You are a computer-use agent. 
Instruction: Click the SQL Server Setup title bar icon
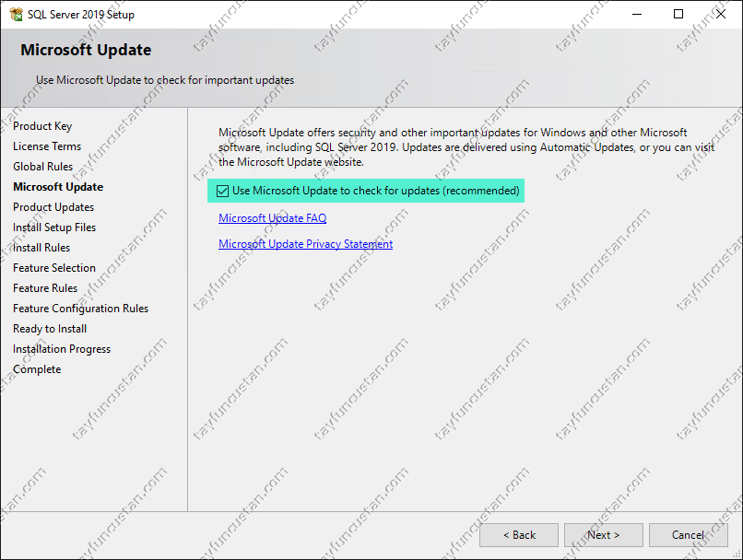(16, 14)
